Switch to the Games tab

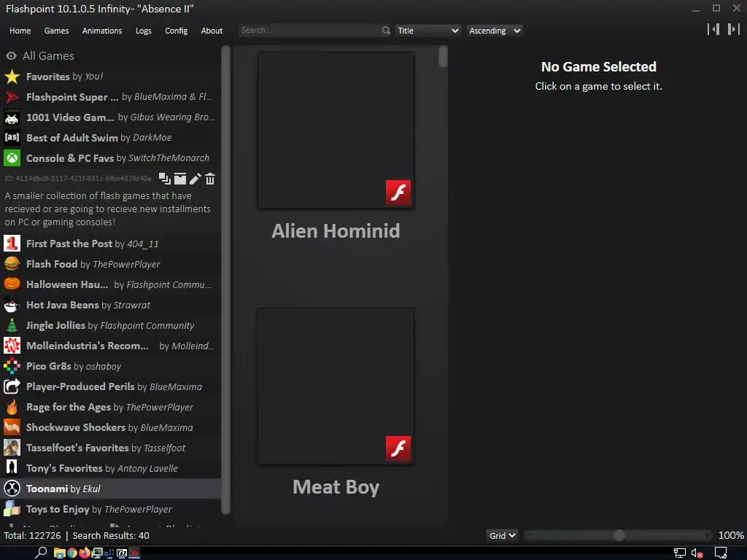(56, 31)
